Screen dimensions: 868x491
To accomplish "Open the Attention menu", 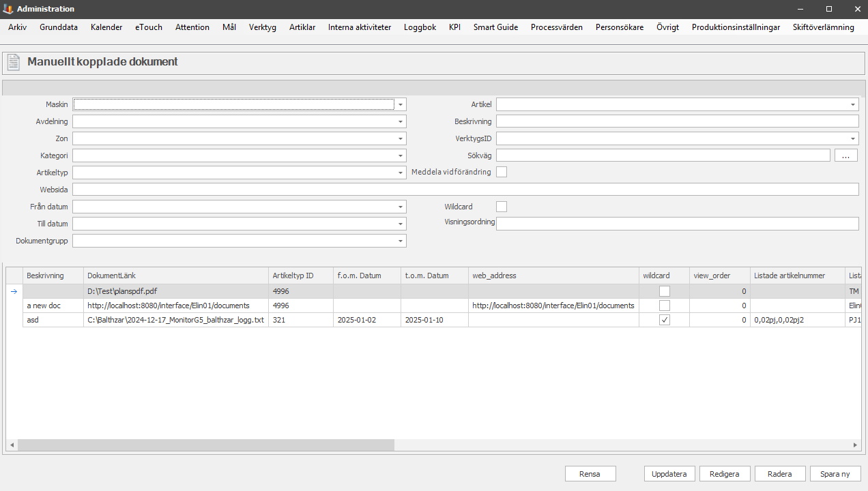I will point(192,27).
